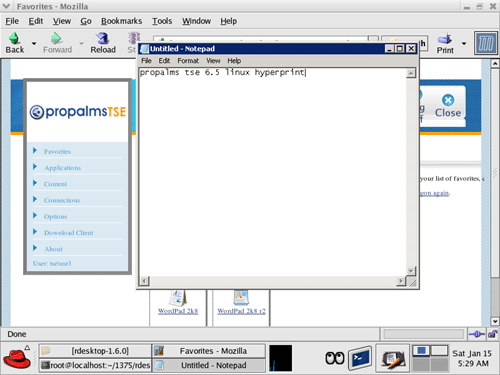Open Mozilla File menu
This screenshot has width=500, height=375.
tap(12, 21)
